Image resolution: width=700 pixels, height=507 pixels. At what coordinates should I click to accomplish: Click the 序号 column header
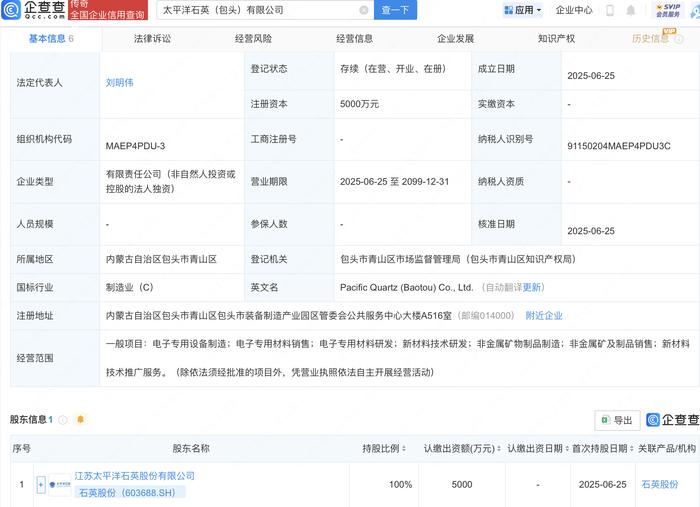(21, 449)
